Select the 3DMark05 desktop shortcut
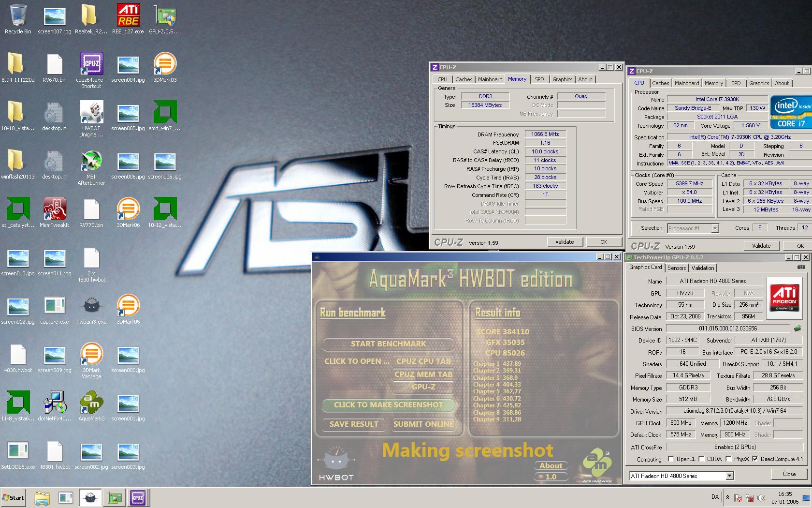The image size is (812, 508). pyautogui.click(x=128, y=310)
